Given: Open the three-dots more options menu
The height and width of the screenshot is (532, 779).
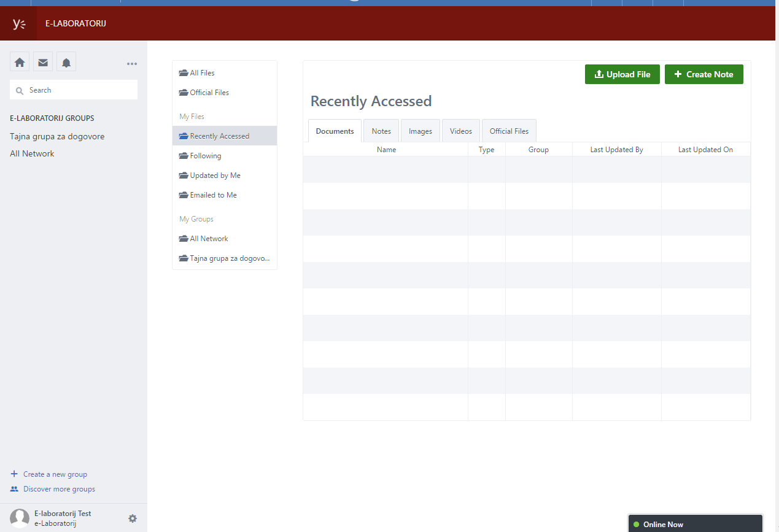Looking at the screenshot, I should coord(132,64).
